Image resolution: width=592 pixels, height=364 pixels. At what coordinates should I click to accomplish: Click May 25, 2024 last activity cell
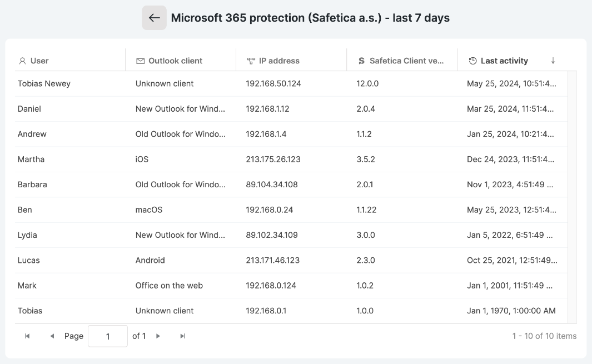[x=511, y=83]
